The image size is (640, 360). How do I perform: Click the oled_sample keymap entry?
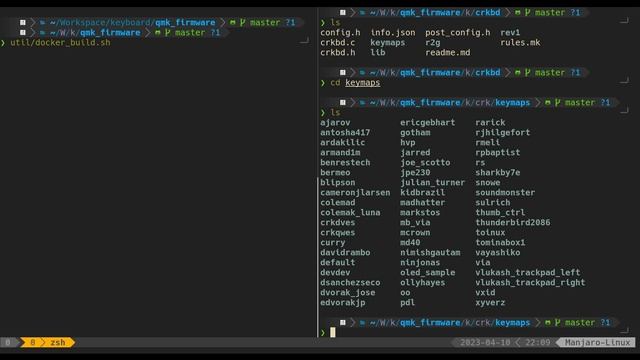click(x=427, y=273)
